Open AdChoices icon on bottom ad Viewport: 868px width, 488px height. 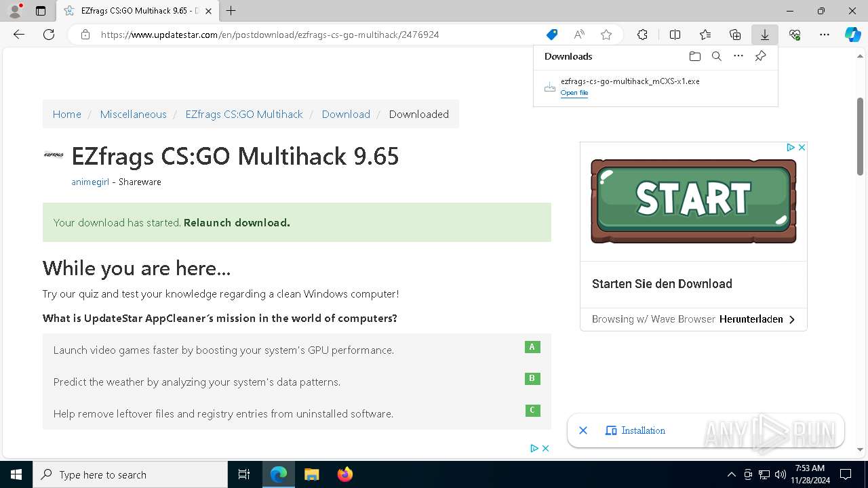click(534, 448)
